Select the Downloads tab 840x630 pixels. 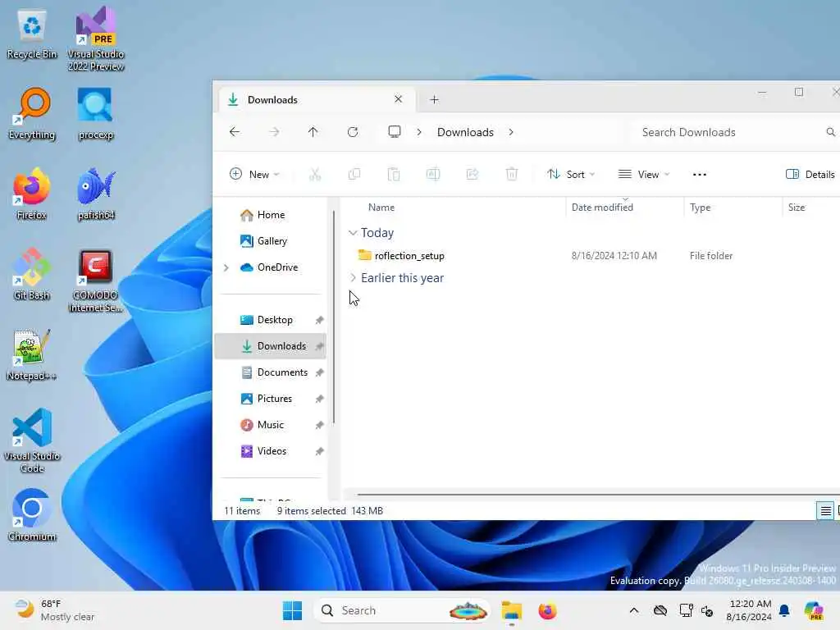(x=317, y=99)
